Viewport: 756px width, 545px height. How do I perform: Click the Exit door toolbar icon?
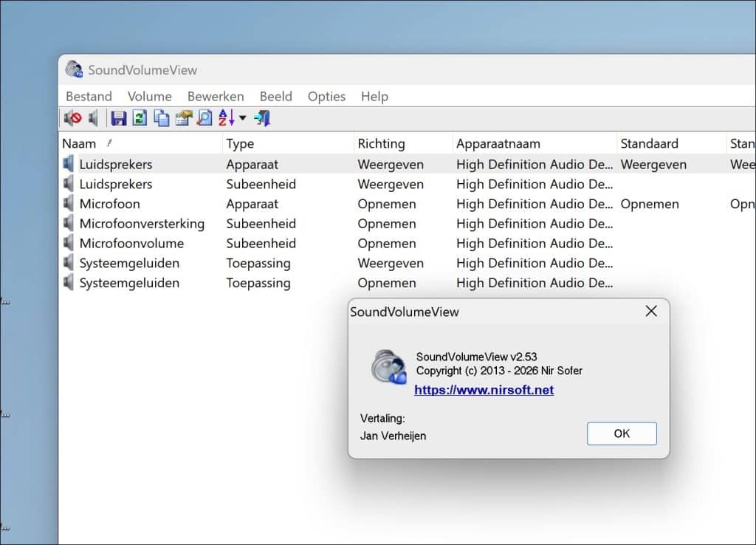tap(262, 118)
